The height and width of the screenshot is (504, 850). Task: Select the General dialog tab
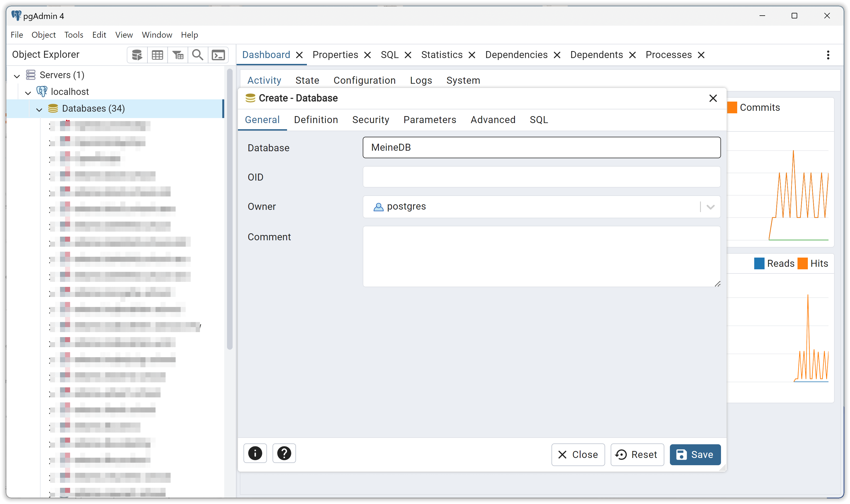(x=262, y=120)
